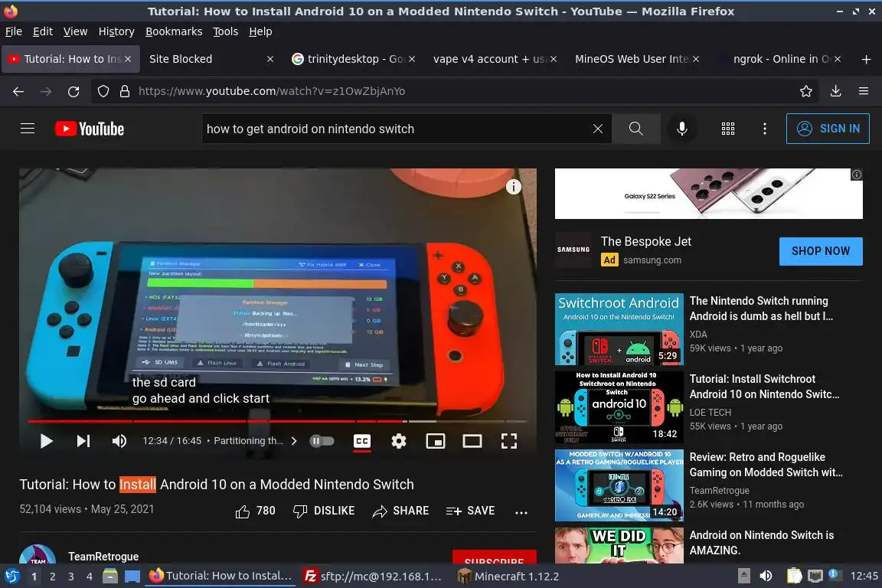882x588 pixels.
Task: Save the video to a playlist
Action: 470,511
